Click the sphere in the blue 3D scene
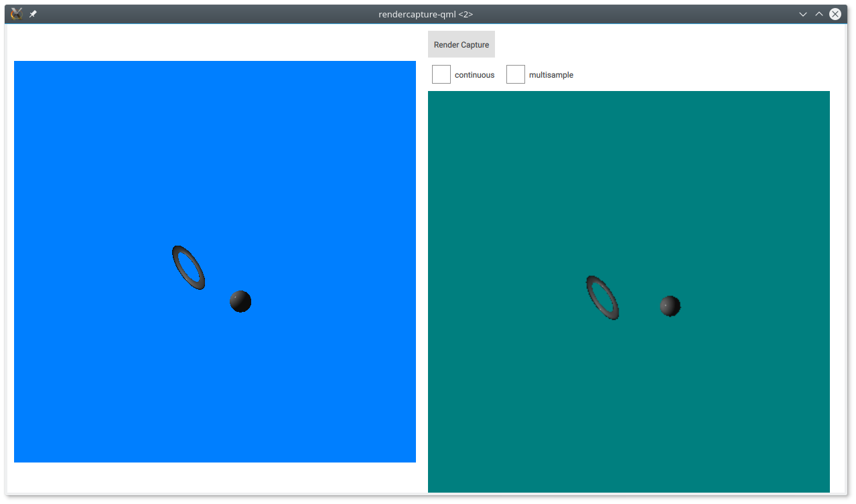The image size is (856, 504). click(240, 301)
